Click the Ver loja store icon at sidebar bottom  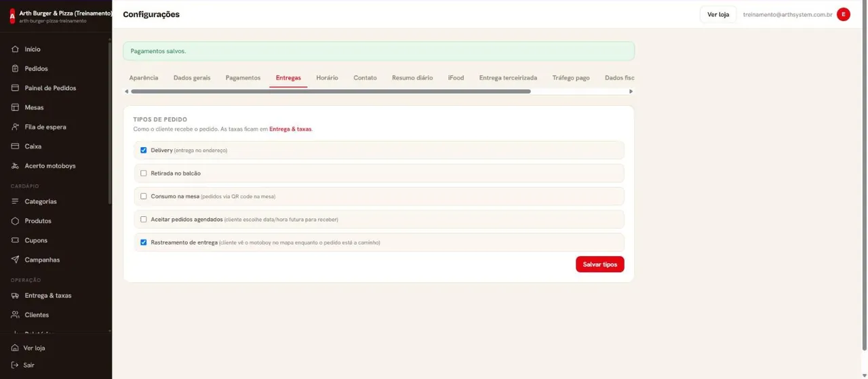tap(15, 348)
